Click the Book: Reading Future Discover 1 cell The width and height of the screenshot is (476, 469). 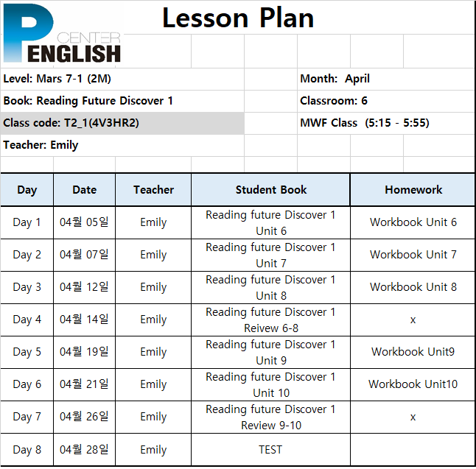coord(122,101)
